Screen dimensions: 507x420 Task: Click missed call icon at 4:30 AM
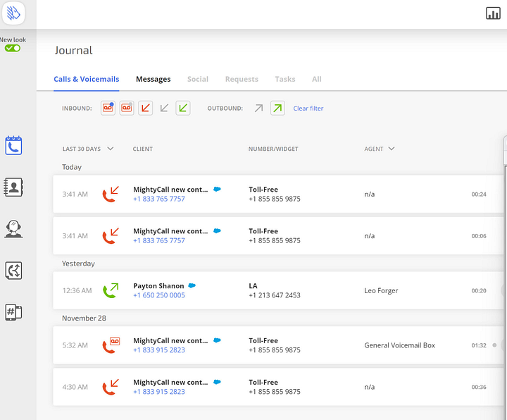point(111,387)
